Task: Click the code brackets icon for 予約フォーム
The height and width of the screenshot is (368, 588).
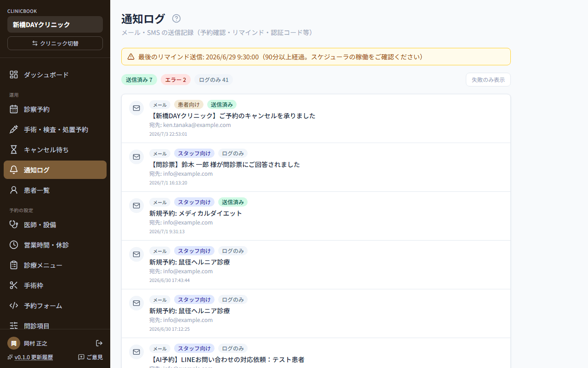Action: point(14,305)
